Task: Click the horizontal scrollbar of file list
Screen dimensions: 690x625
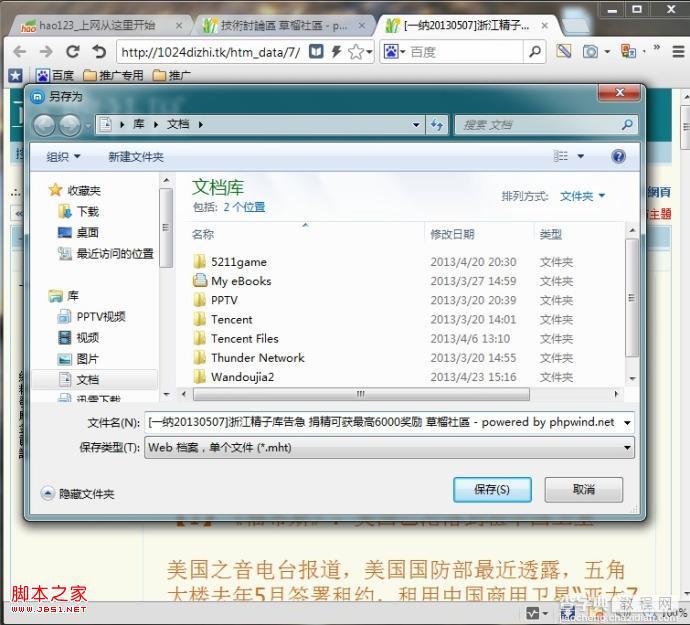Action: point(361,394)
